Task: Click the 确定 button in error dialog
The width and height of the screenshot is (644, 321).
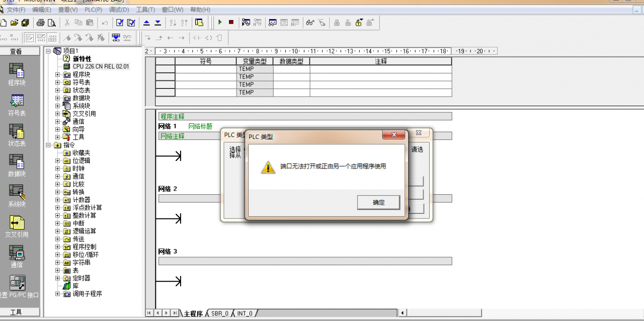Action: [x=379, y=202]
